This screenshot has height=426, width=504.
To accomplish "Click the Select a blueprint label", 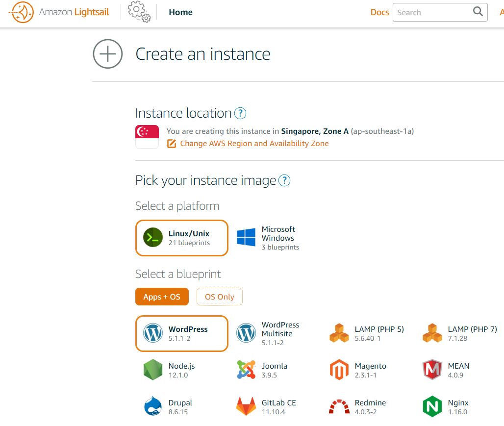I will pyautogui.click(x=178, y=274).
